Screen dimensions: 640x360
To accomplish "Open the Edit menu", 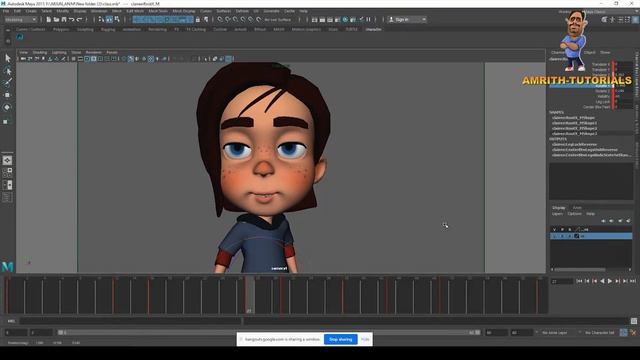I will point(17,11).
